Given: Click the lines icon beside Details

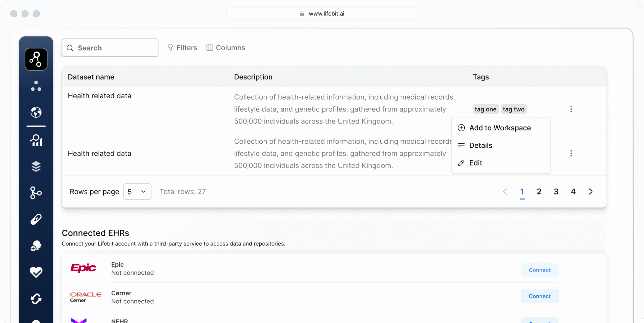Looking at the screenshot, I should click(461, 145).
